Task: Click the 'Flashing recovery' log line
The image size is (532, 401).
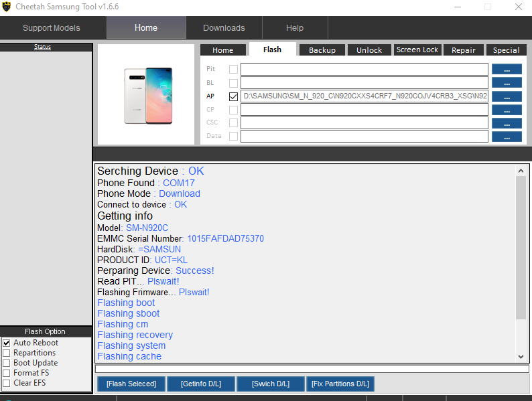Action: [135, 335]
